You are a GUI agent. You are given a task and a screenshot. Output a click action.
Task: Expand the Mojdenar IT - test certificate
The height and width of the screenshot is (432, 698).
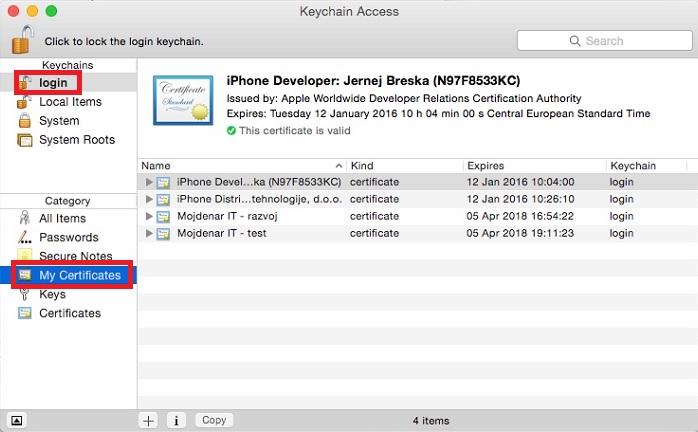[x=150, y=233]
